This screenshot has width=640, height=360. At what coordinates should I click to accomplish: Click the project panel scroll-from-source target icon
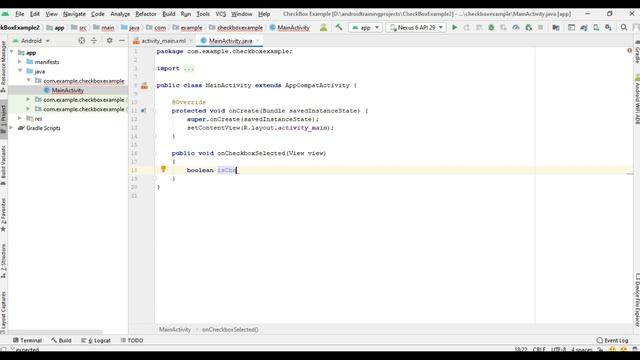click(82, 40)
